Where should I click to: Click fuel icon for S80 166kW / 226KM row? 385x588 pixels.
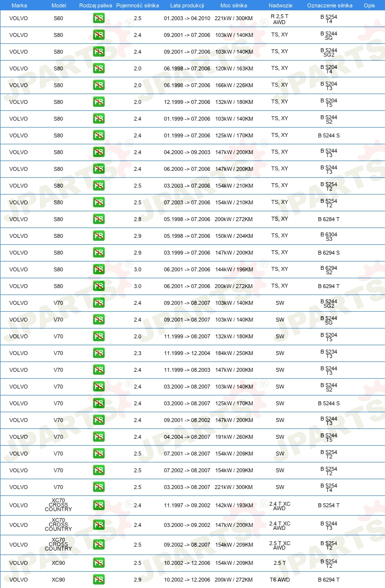click(99, 85)
